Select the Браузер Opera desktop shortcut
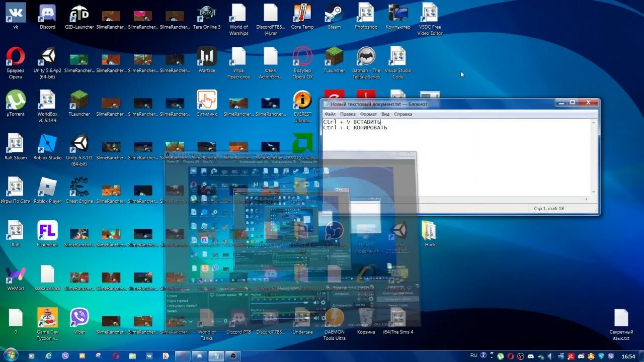This screenshot has height=362, width=644. coord(16,63)
